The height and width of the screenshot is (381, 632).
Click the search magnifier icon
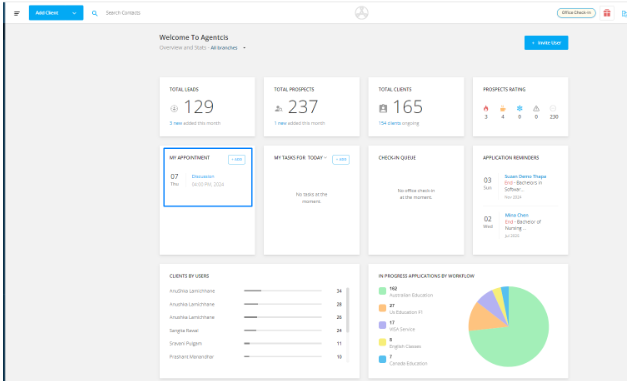94,13
